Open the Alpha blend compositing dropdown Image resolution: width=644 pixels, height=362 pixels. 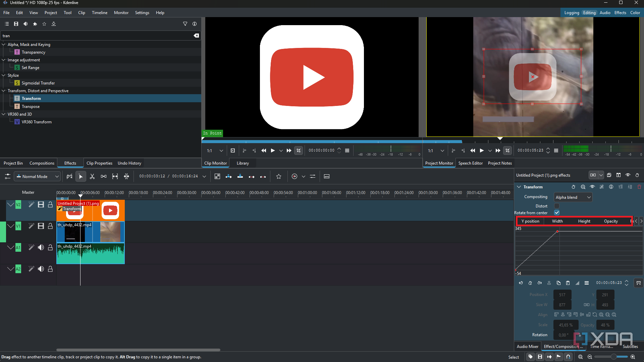(573, 197)
